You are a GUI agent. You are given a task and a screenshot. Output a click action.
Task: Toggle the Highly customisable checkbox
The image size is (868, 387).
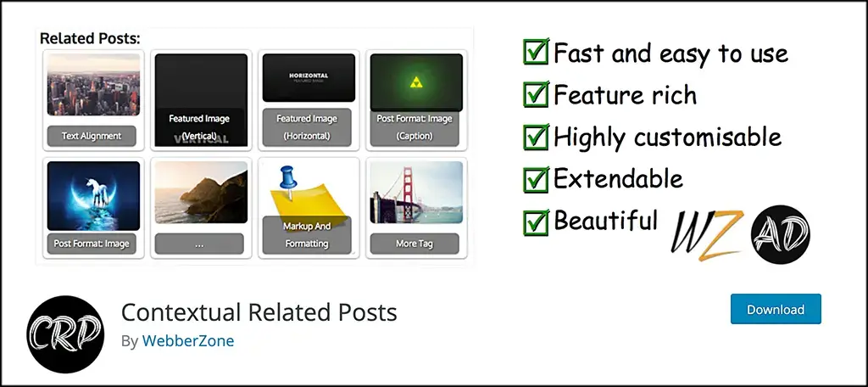[x=536, y=137]
